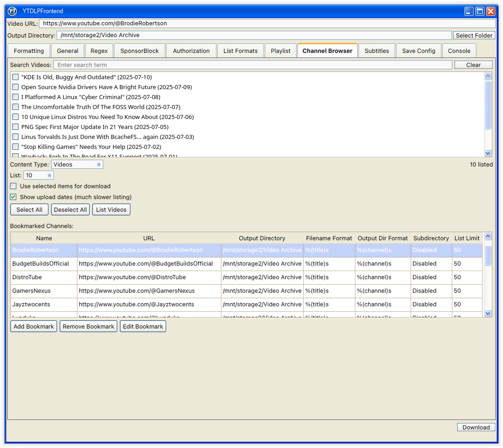Tick I Platformed A Linux "Cyber Criminal" checkbox

(15, 97)
